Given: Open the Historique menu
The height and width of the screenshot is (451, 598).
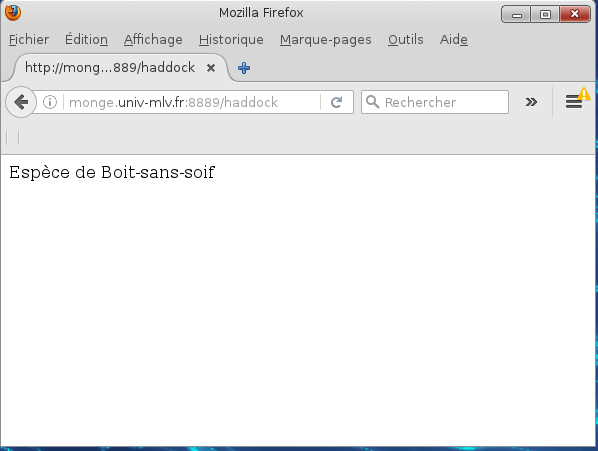Looking at the screenshot, I should coord(231,40).
